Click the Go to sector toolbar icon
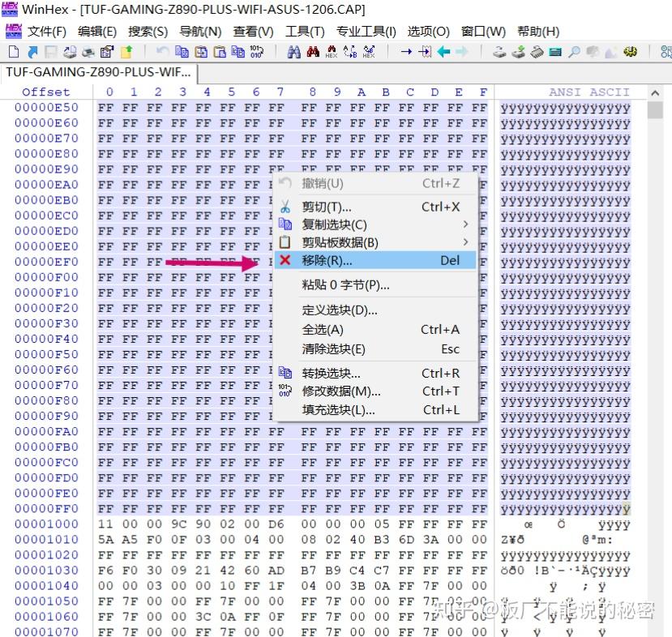 point(425,52)
